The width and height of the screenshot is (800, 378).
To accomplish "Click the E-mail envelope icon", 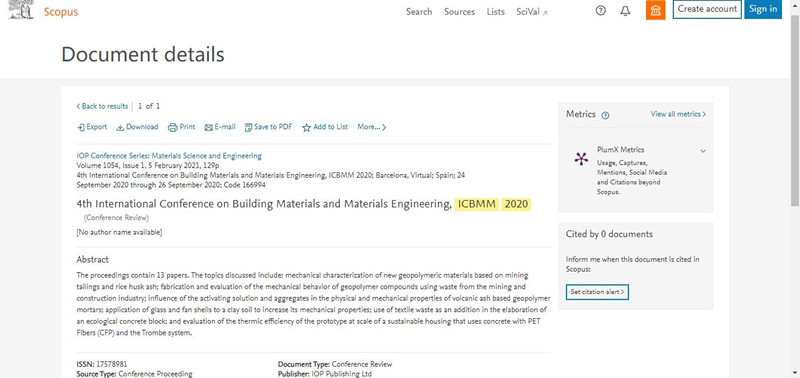I will pyautogui.click(x=208, y=128).
